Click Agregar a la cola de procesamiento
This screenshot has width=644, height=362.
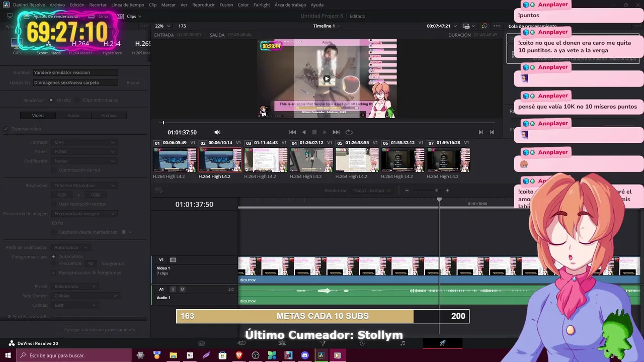click(100, 330)
